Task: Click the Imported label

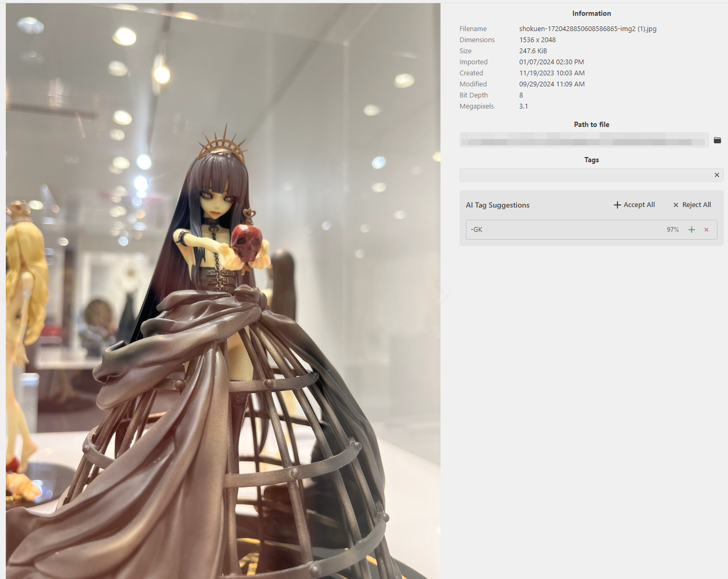Action: point(473,62)
